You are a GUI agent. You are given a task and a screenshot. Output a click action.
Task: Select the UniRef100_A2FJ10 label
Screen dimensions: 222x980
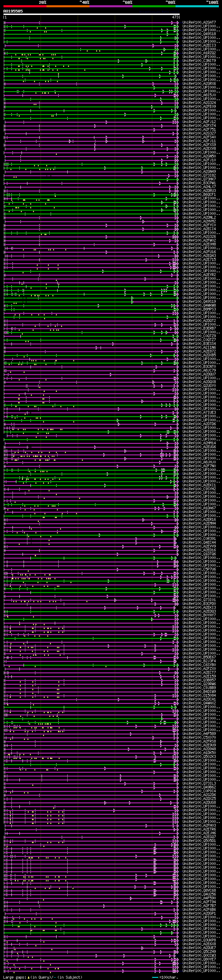pyautogui.click(x=199, y=160)
